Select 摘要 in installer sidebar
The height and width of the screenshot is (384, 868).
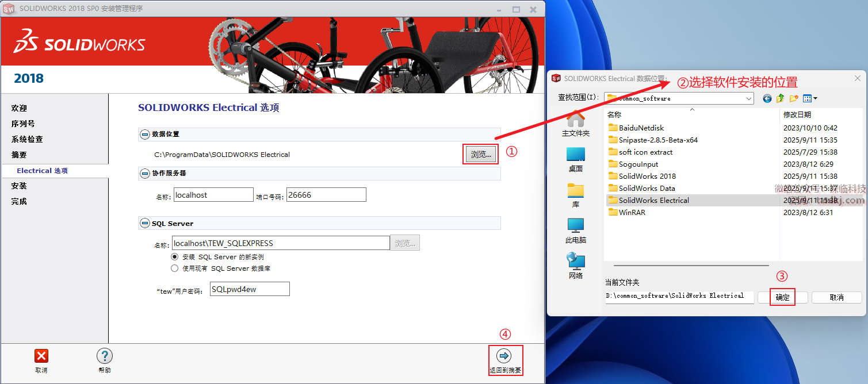(x=19, y=155)
